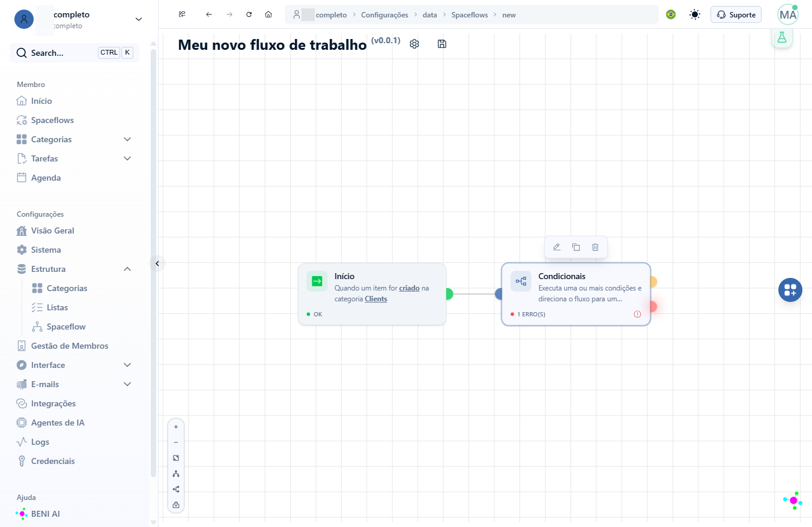The width and height of the screenshot is (812, 527).
Task: Toggle the light/dark theme sun icon
Action: [695, 14]
